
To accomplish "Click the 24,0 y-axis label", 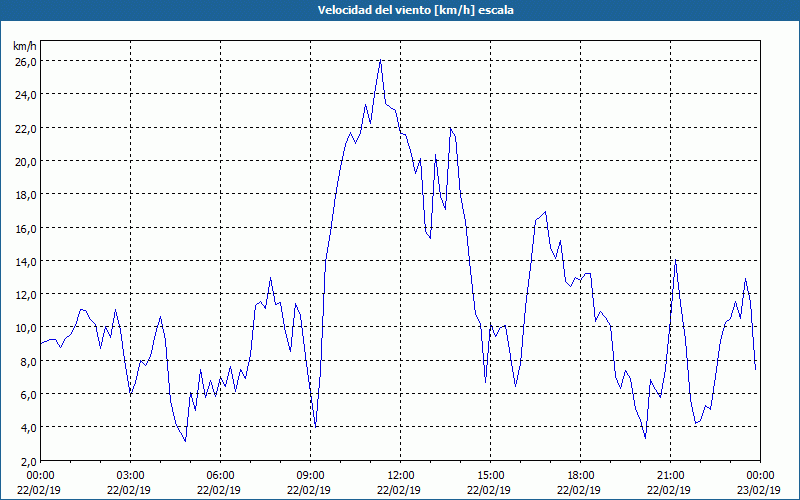I will (x=26, y=95).
